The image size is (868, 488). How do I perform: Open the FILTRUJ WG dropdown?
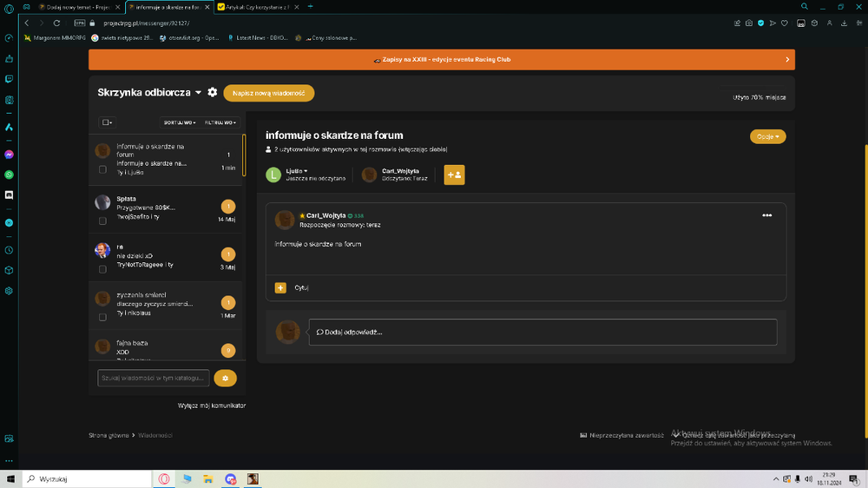220,122
